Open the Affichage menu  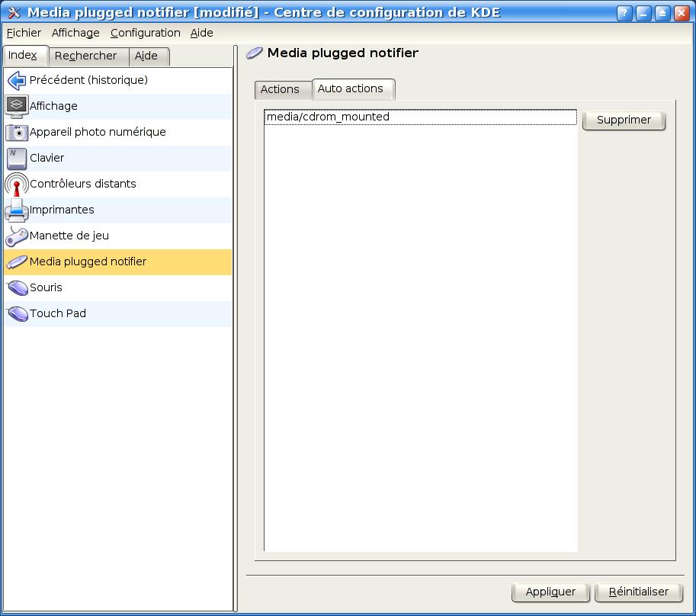tap(75, 33)
